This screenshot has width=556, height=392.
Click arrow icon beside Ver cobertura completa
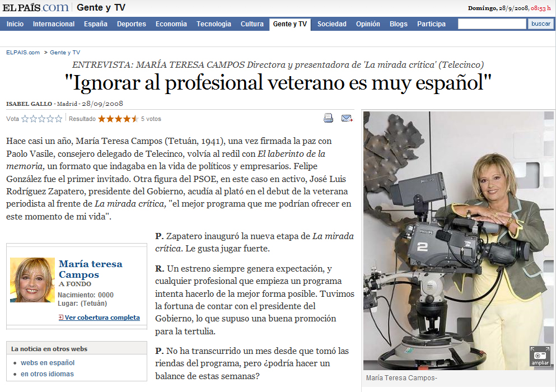tap(61, 318)
